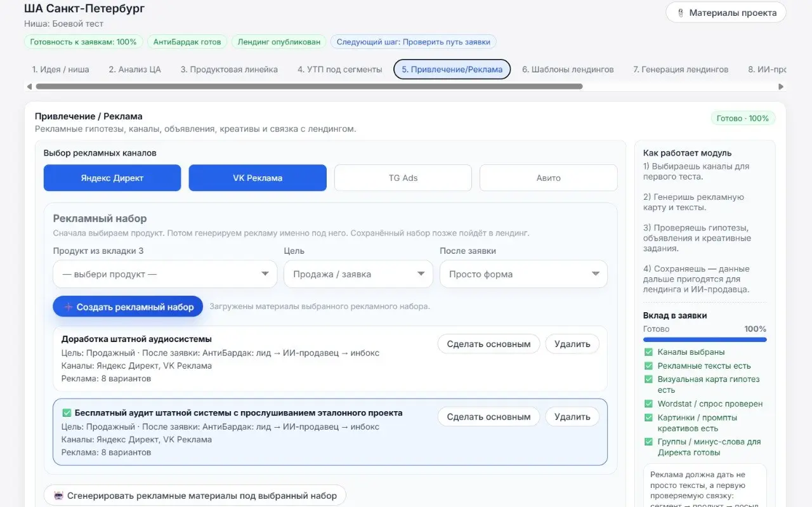Screen dimensions: 812x507
Task: Enable Авито channel
Action: coord(548,178)
